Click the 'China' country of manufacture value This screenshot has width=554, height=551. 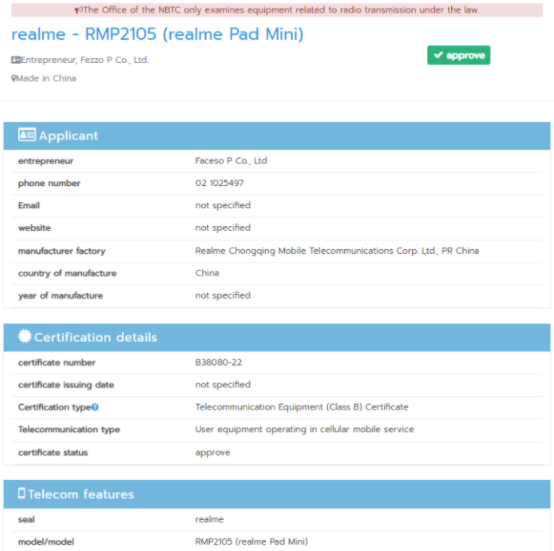[x=207, y=273]
